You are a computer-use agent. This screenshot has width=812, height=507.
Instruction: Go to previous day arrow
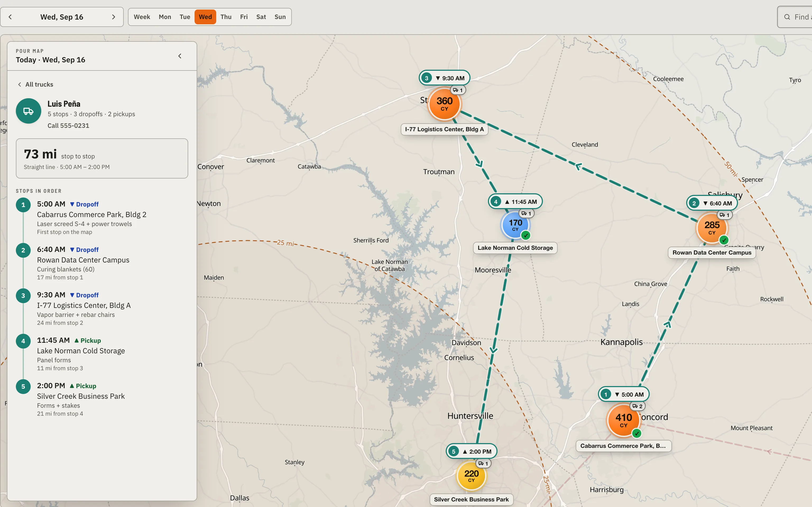(x=10, y=17)
